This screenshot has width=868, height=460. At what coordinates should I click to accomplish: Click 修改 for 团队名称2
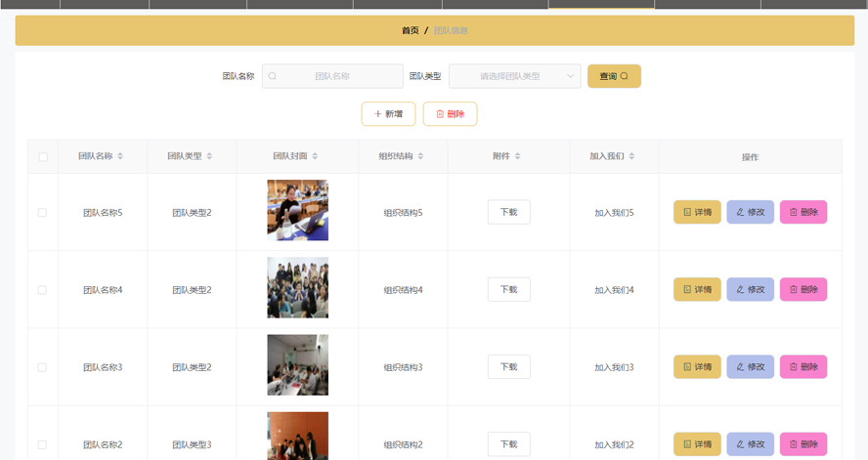point(750,444)
